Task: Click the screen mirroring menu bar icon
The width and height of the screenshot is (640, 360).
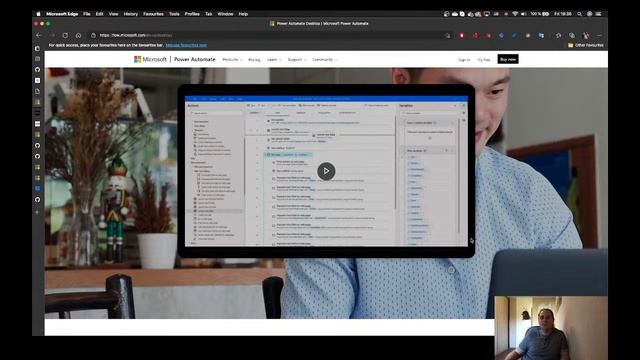Action: click(x=487, y=14)
